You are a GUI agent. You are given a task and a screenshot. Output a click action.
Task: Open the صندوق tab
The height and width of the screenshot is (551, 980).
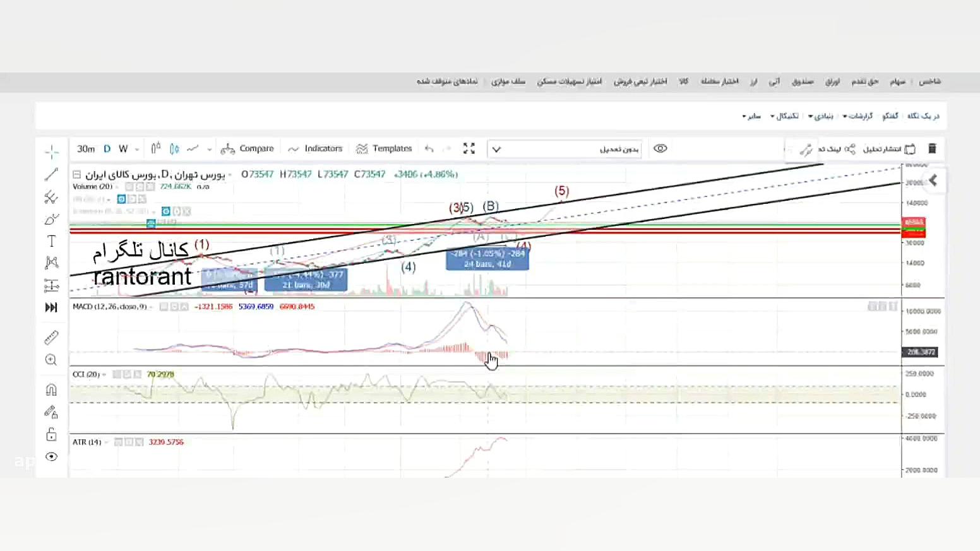coord(803,81)
